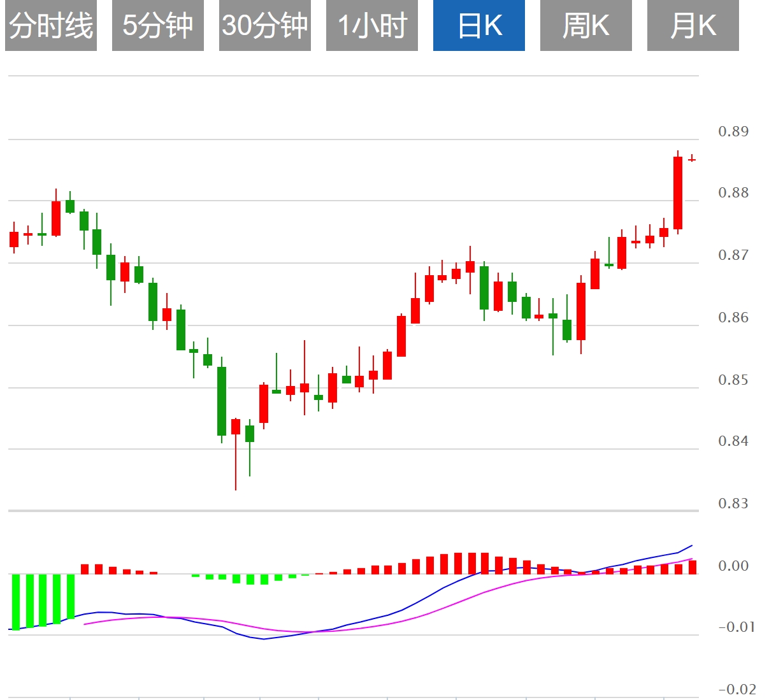Viewport: 783px width, 700px height.
Task: Open the 30分钟 period tab
Action: (x=265, y=26)
